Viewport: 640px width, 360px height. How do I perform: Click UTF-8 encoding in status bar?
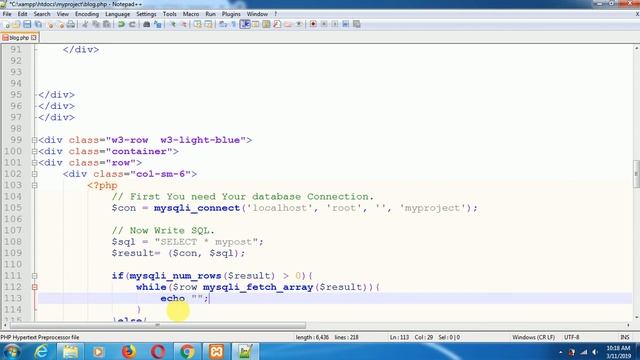click(571, 337)
